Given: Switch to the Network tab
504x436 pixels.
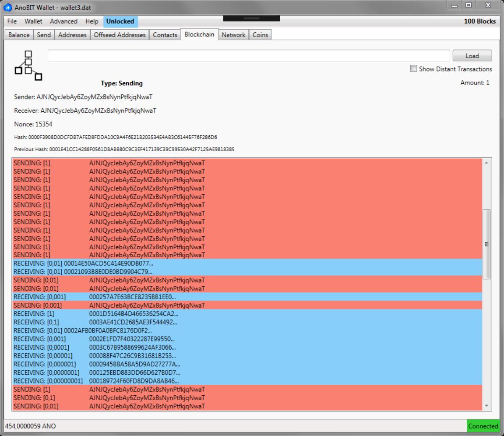Looking at the screenshot, I should (x=233, y=35).
